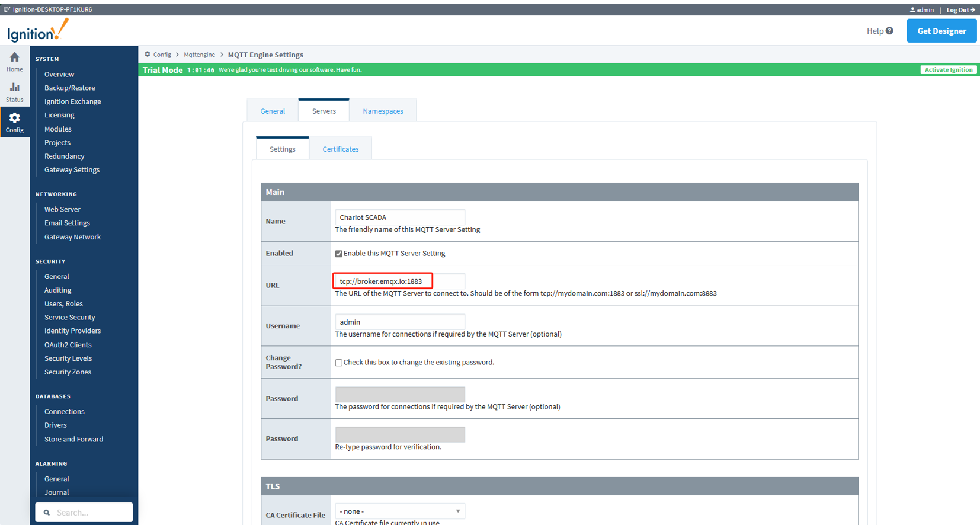
Task: Open Gateway Settings in the sidebar
Action: [72, 169]
